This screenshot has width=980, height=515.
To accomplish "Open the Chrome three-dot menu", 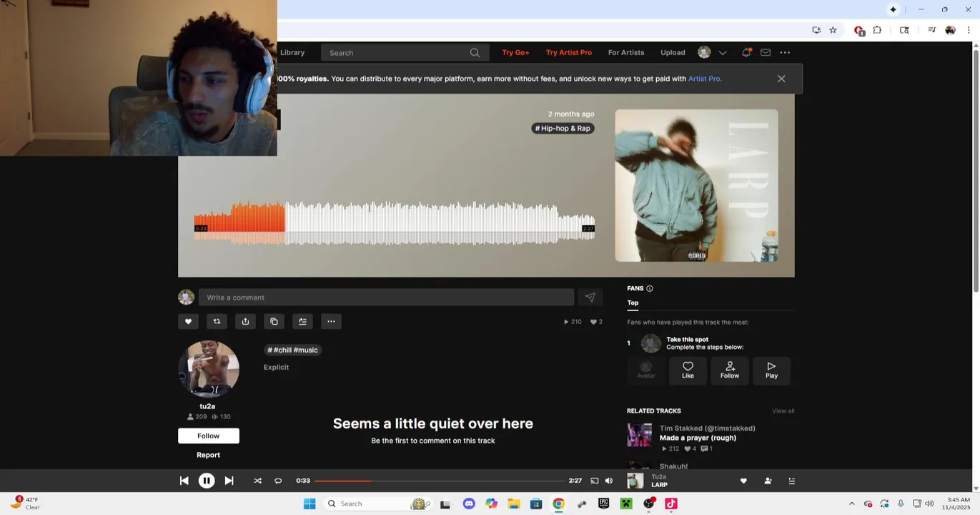I will click(969, 30).
